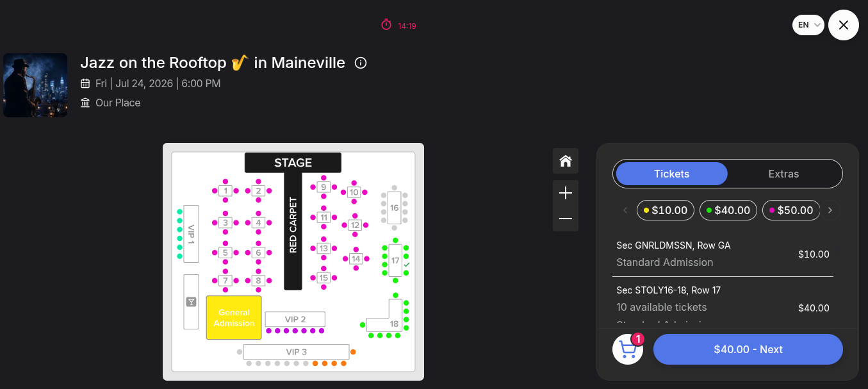
Task: Select the yellow General Admission area
Action: (x=234, y=318)
